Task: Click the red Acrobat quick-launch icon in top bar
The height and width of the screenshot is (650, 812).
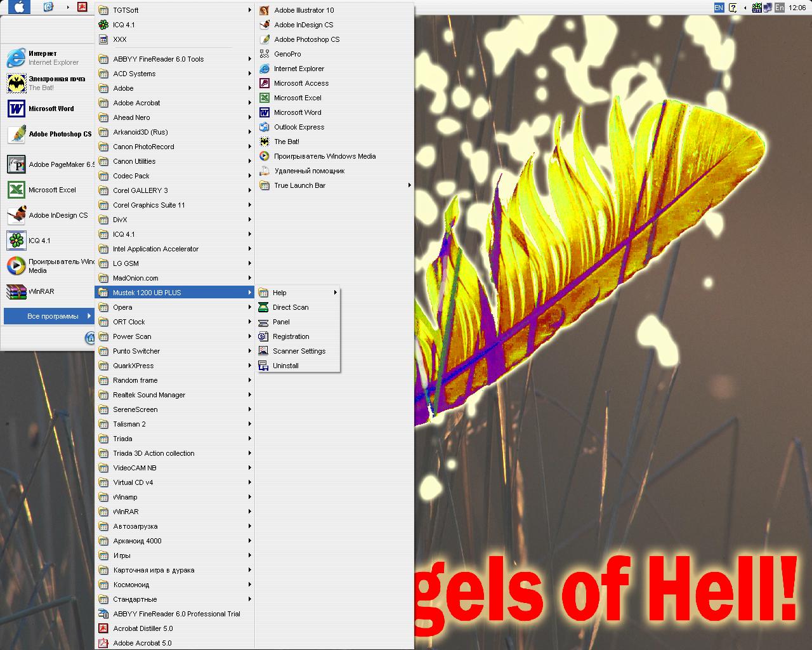Action: [82, 7]
